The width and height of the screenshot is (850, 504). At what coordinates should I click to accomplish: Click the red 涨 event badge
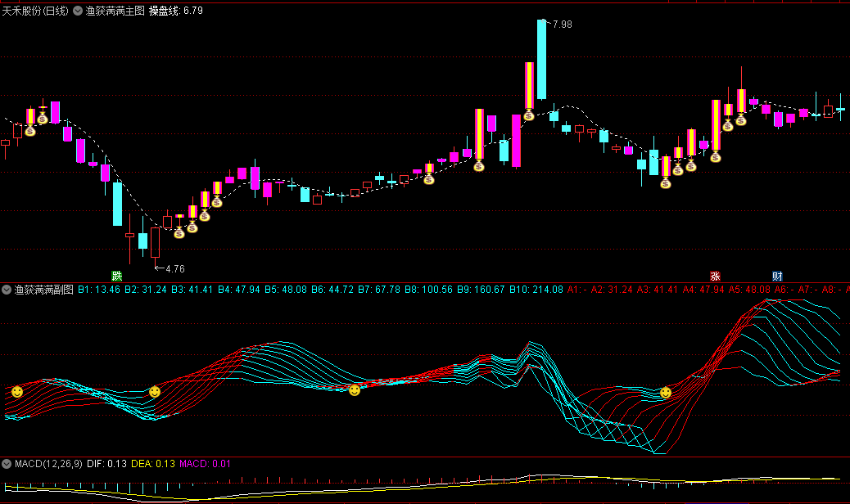point(715,276)
